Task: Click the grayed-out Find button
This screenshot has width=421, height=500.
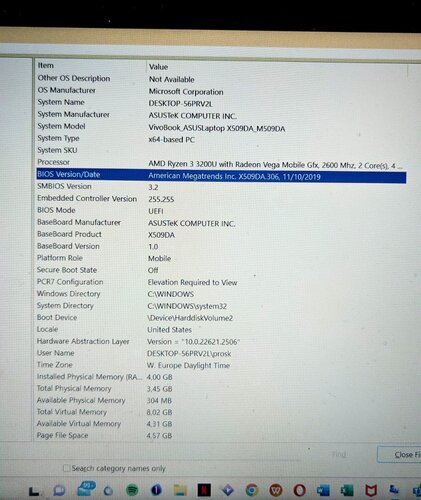Action: coord(339,454)
